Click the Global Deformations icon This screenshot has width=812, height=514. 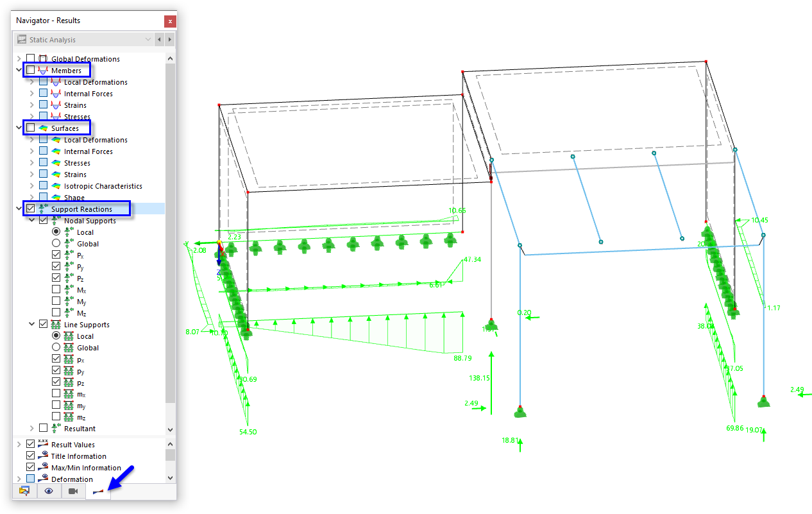tap(44, 59)
